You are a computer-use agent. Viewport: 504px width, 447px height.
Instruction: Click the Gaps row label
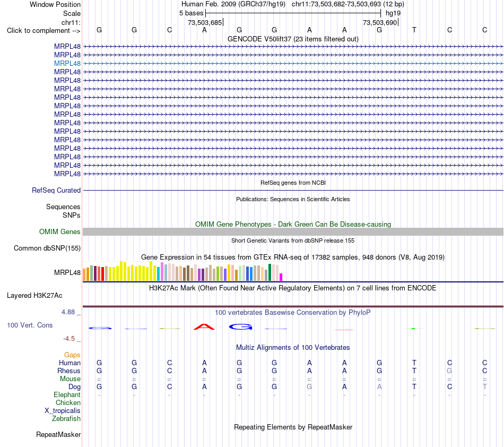tap(72, 355)
